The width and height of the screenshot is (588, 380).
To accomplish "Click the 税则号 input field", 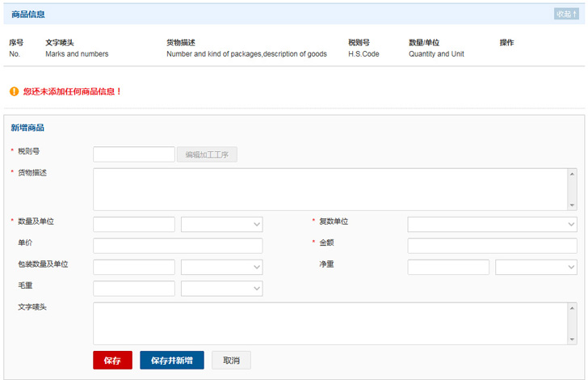I will tap(134, 154).
